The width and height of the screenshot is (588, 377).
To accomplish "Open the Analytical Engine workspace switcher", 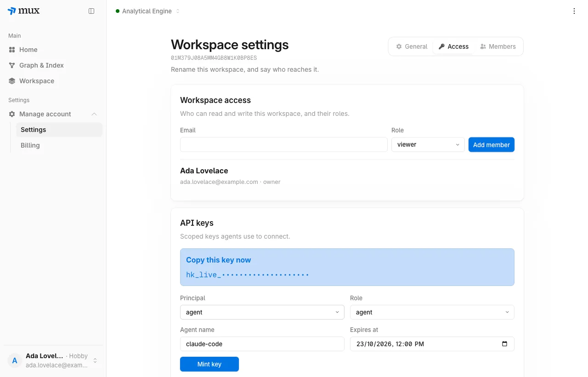I will (147, 11).
